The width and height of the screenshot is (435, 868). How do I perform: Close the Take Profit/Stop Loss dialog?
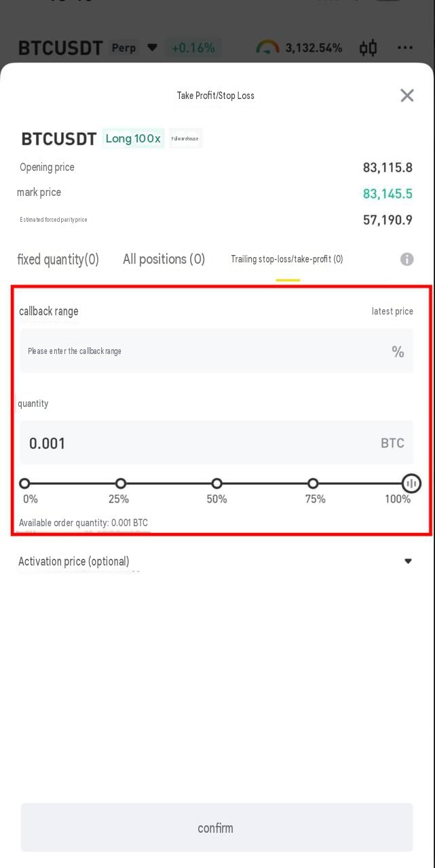[x=407, y=96]
